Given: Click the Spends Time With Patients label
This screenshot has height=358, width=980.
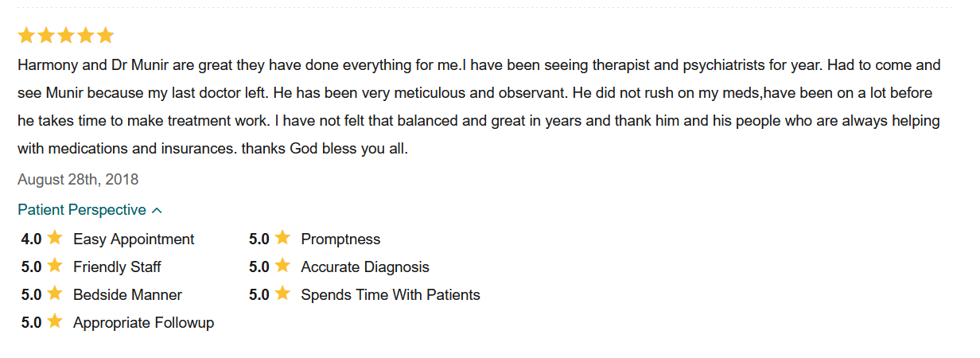Looking at the screenshot, I should pyautogui.click(x=391, y=295).
